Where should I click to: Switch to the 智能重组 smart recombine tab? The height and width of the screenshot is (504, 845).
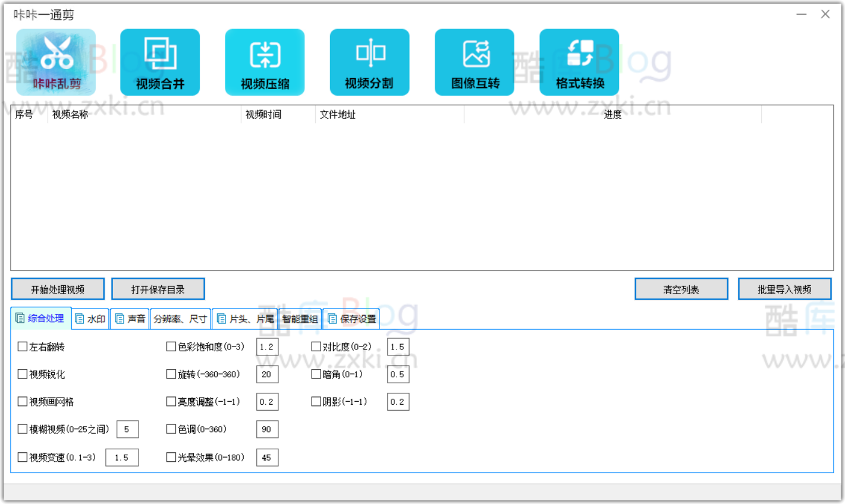(300, 318)
